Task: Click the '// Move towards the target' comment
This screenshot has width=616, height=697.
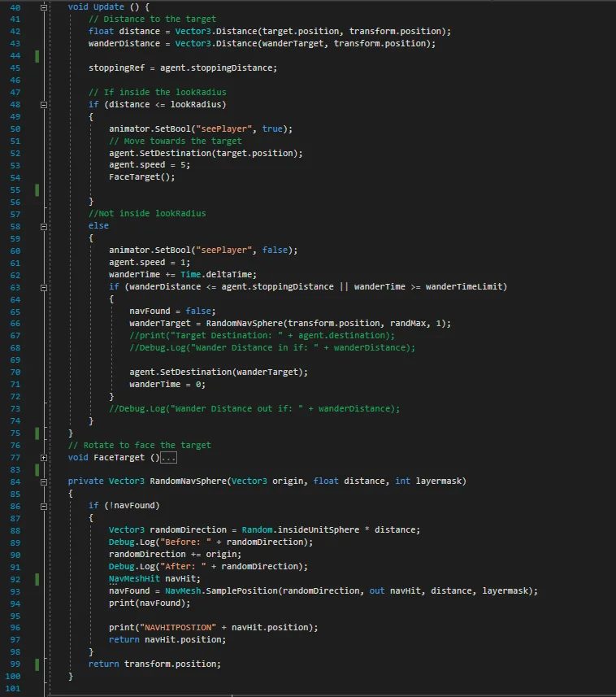Action: pyautogui.click(x=176, y=141)
